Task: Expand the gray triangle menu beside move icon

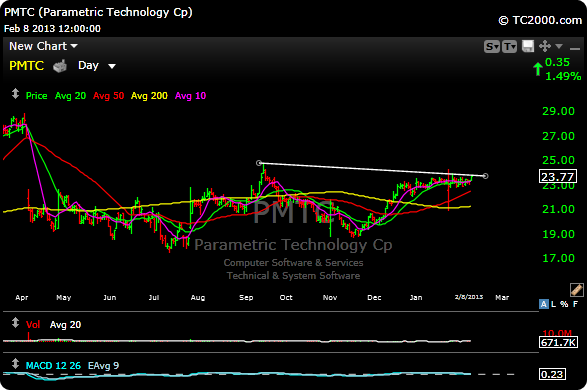Action: [559, 46]
